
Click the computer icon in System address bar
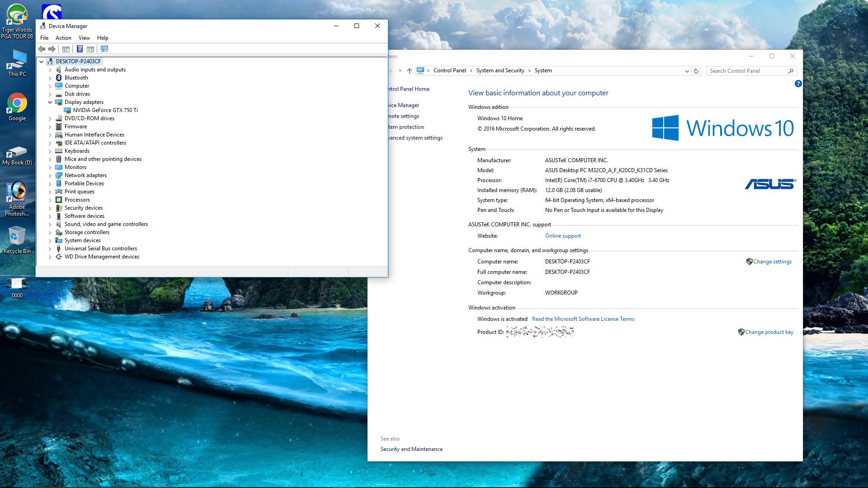420,70
